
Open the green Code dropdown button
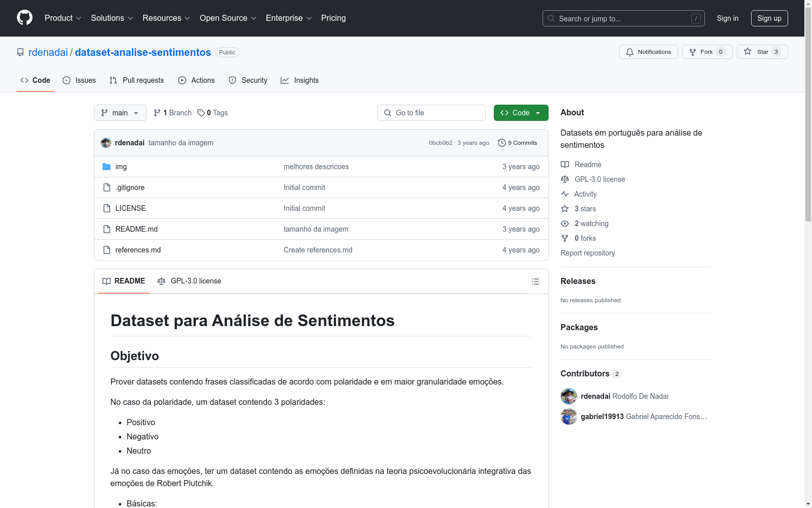click(x=521, y=113)
